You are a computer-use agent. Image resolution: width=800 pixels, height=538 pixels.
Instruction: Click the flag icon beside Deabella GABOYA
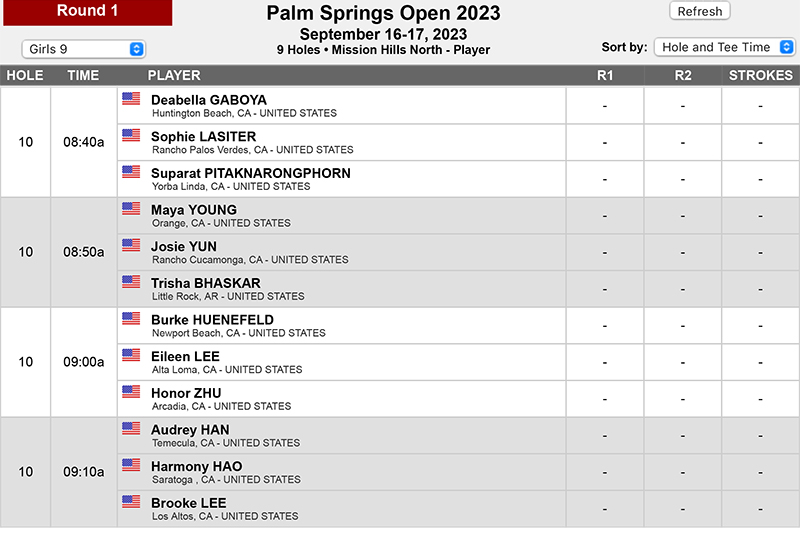coord(131,99)
